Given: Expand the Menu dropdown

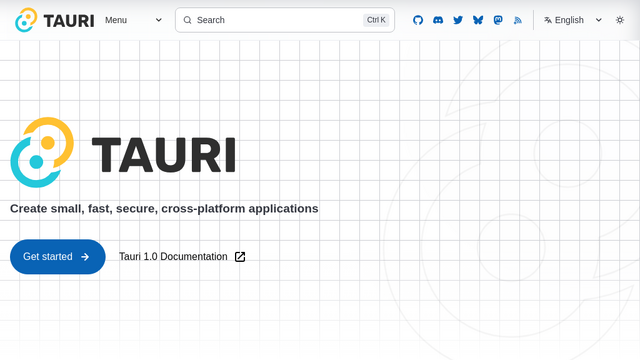Looking at the screenshot, I should 133,20.
